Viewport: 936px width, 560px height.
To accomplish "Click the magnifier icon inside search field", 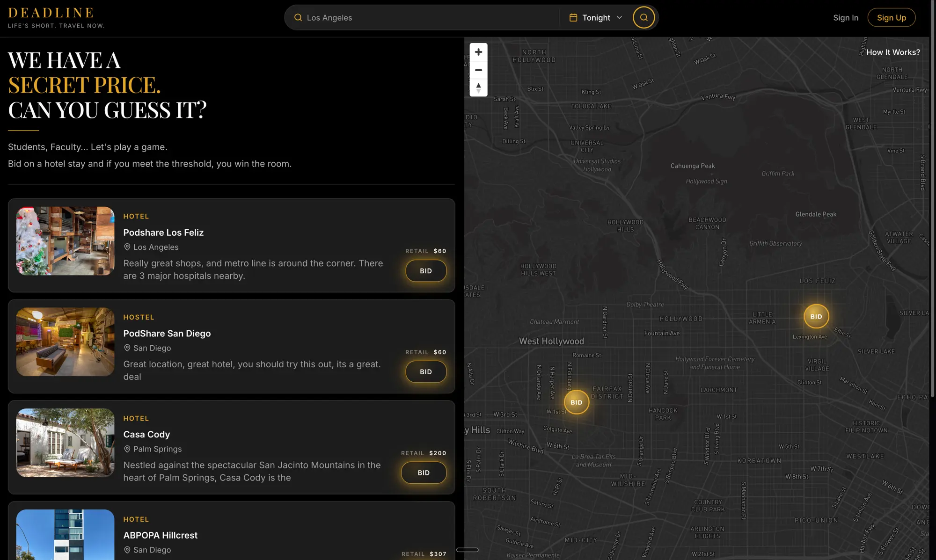I will 298,18.
